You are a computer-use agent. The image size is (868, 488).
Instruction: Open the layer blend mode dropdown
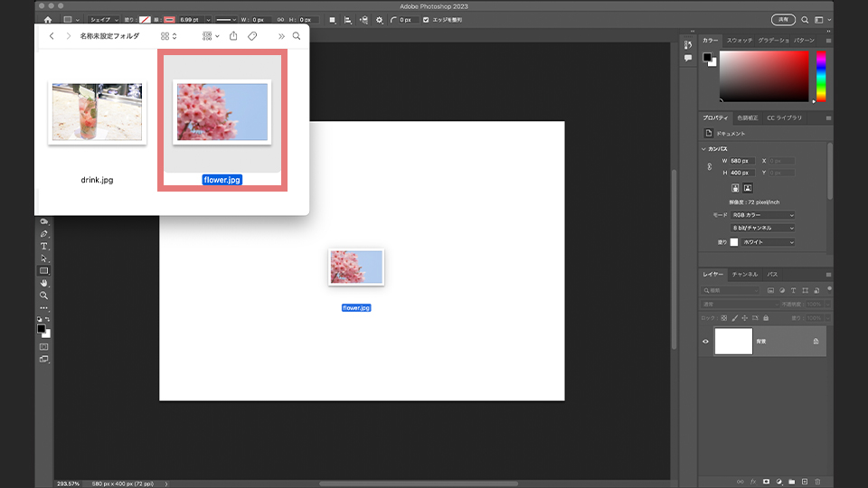pyautogui.click(x=741, y=305)
